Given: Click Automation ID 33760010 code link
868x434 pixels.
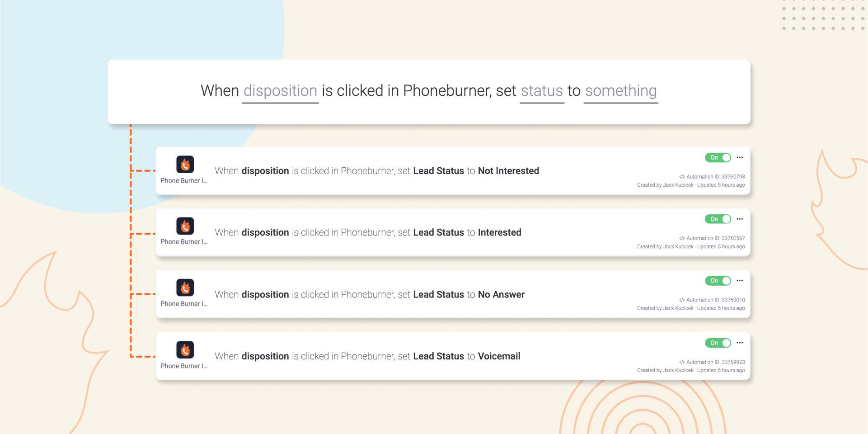Looking at the screenshot, I should tap(712, 300).
